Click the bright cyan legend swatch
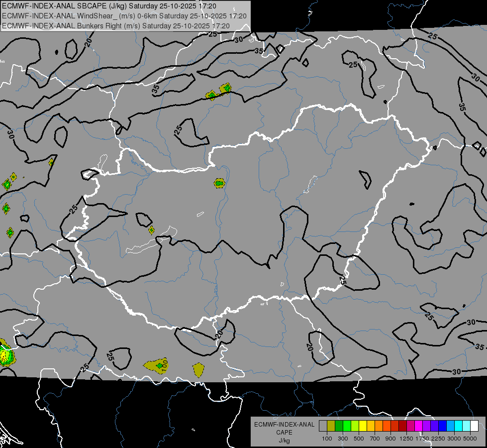 [459, 426]
